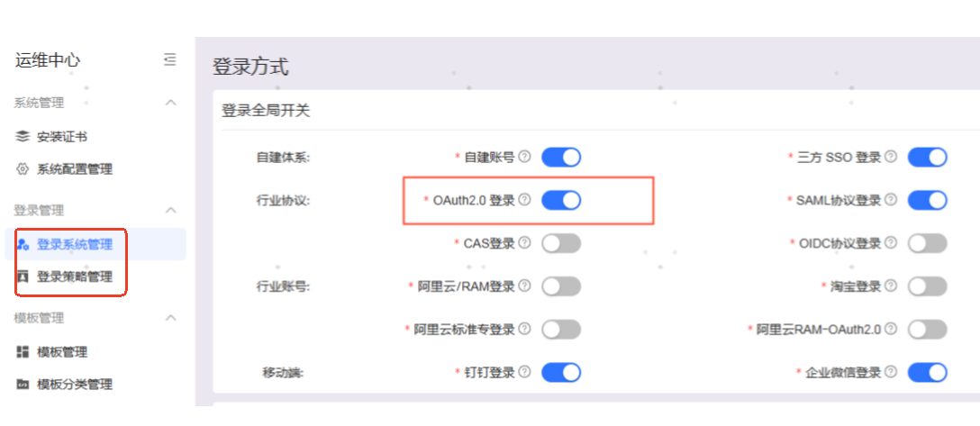Collapse the 模板管理 group chevron
The width and height of the screenshot is (980, 426).
tap(170, 318)
